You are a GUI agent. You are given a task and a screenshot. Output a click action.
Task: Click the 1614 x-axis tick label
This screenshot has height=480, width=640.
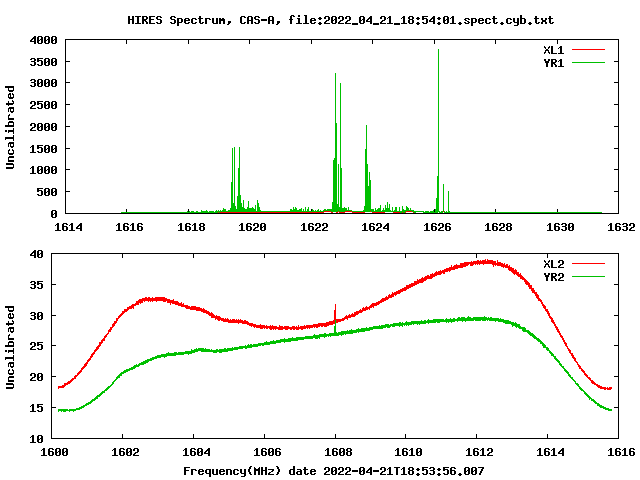coord(68,227)
